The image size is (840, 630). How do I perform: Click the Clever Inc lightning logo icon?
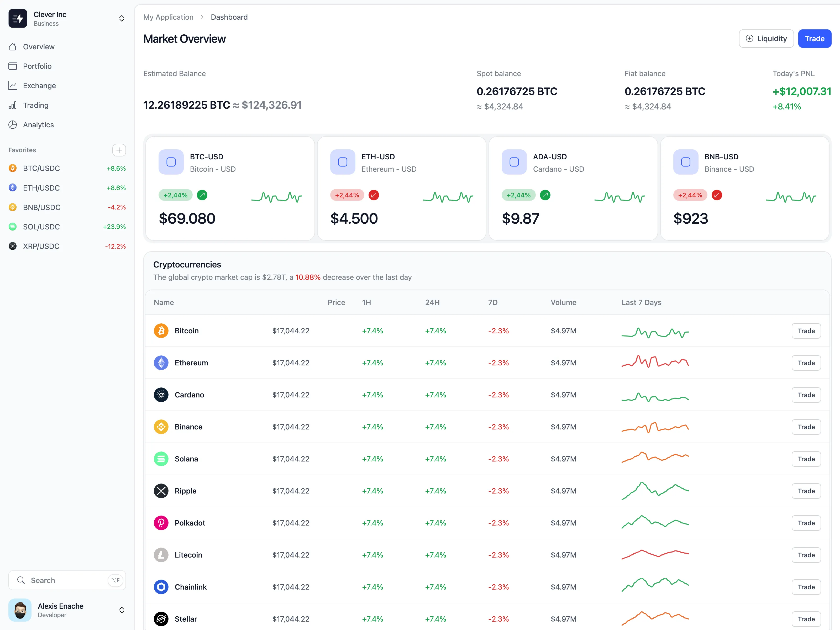[x=18, y=18]
